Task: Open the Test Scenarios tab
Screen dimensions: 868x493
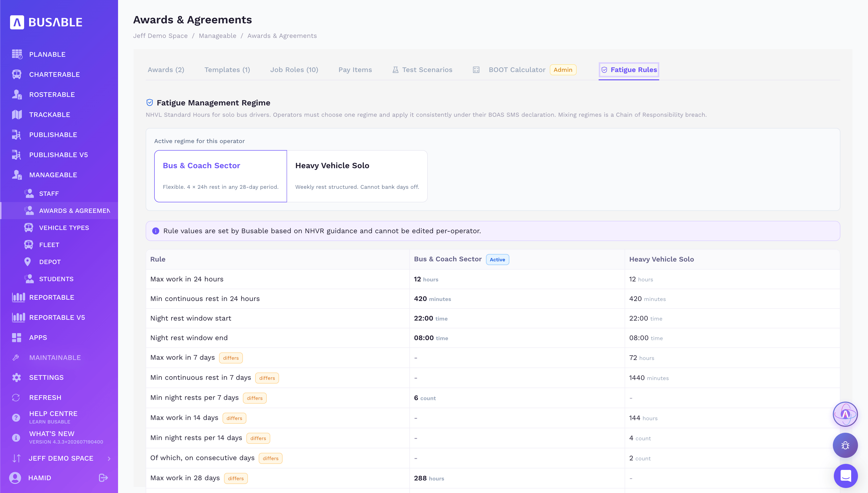Action: coord(422,70)
